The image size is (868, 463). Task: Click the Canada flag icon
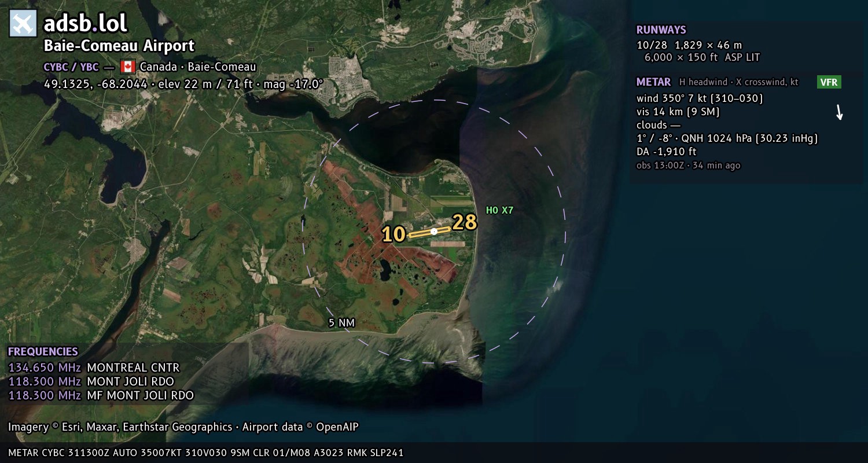[128, 67]
